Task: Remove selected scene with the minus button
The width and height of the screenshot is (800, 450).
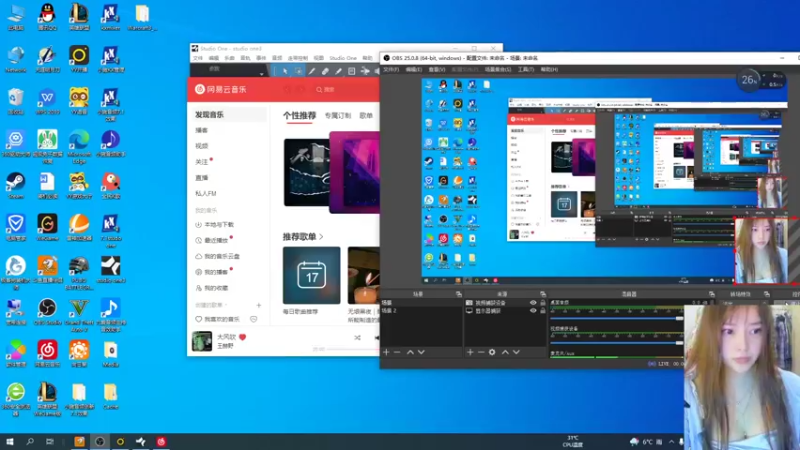Action: tap(397, 352)
